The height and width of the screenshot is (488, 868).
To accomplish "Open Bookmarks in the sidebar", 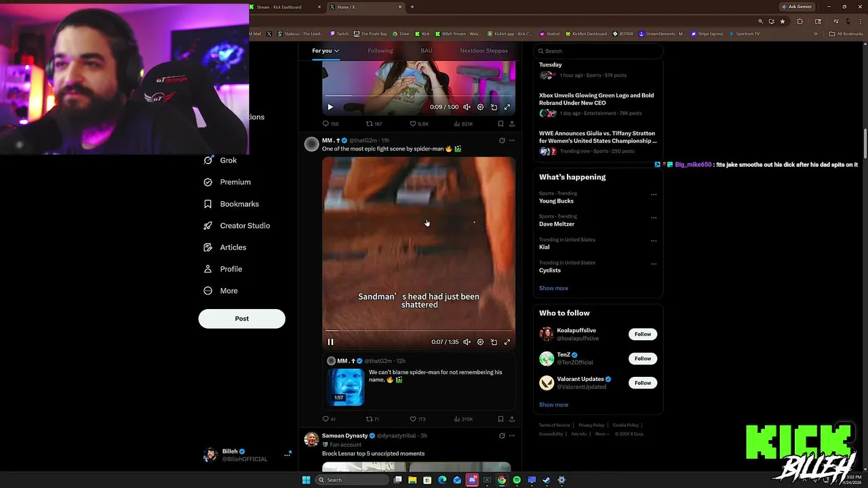I will point(231,204).
